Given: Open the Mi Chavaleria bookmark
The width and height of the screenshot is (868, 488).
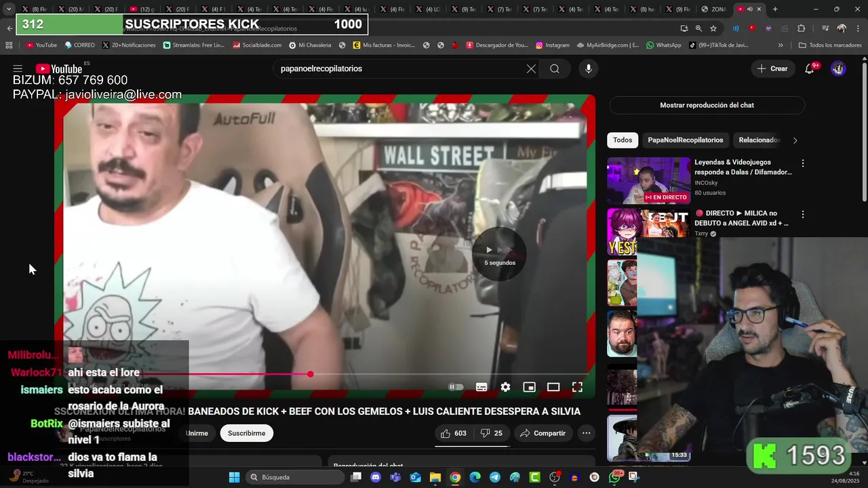Looking at the screenshot, I should click(x=310, y=45).
